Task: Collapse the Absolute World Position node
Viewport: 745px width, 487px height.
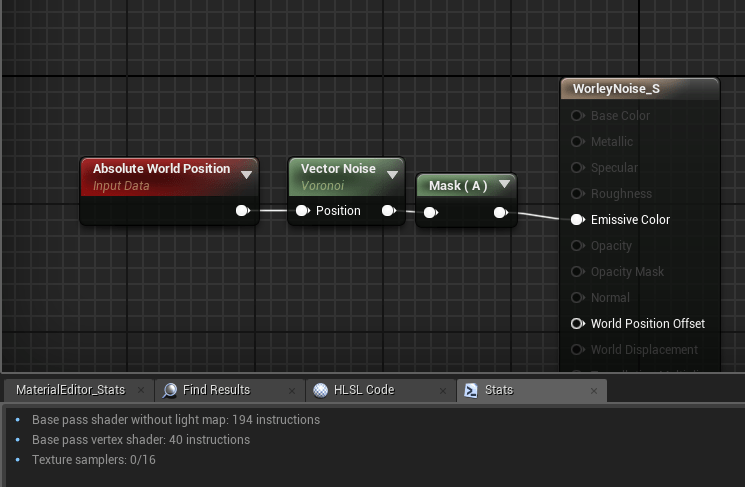Action: tap(246, 175)
